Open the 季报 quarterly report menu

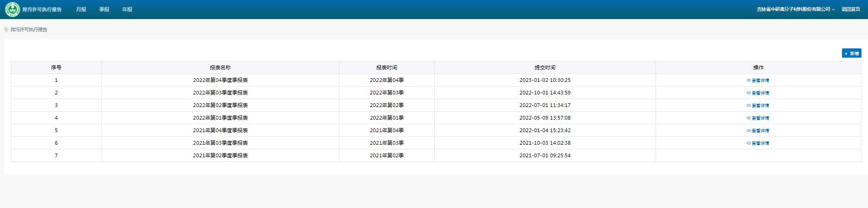pos(104,9)
